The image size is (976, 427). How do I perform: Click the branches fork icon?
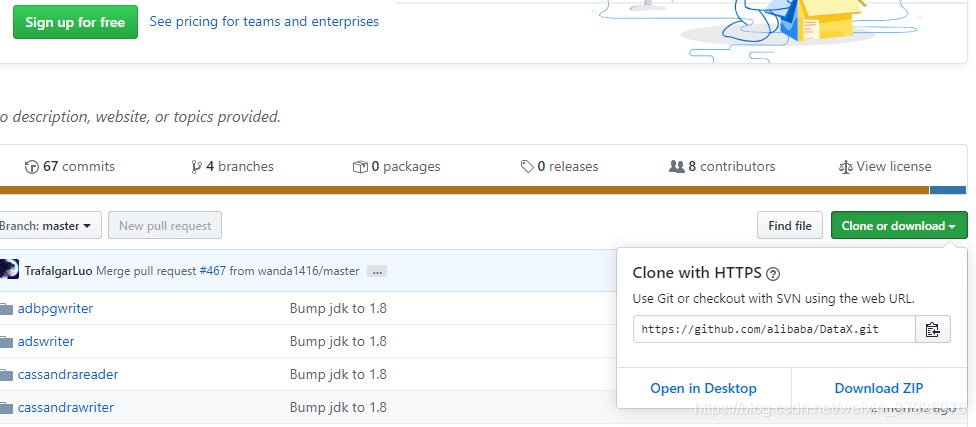point(197,167)
